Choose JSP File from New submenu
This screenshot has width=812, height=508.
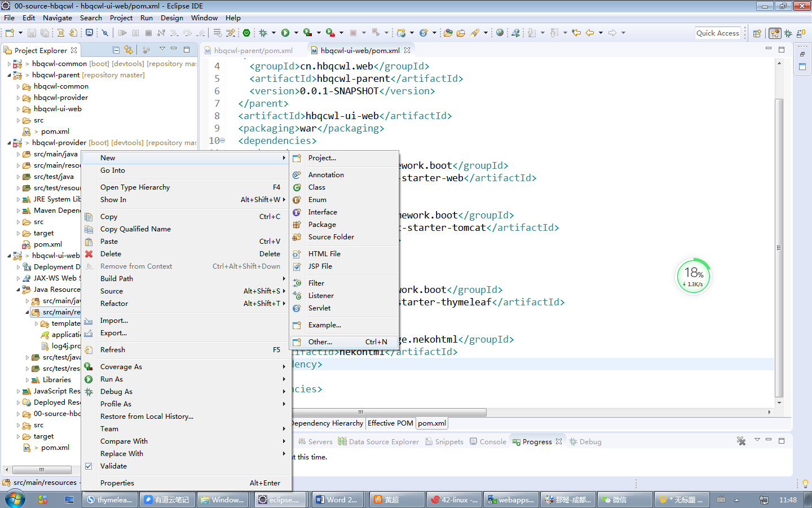coord(344,266)
